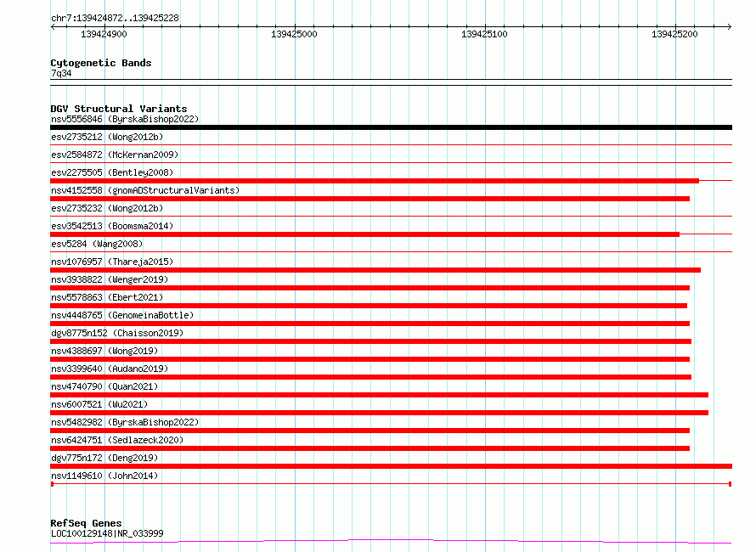Viewport: 756px width, 552px height.
Task: Click the magenta LOC100129148 gene line
Action: point(391,541)
